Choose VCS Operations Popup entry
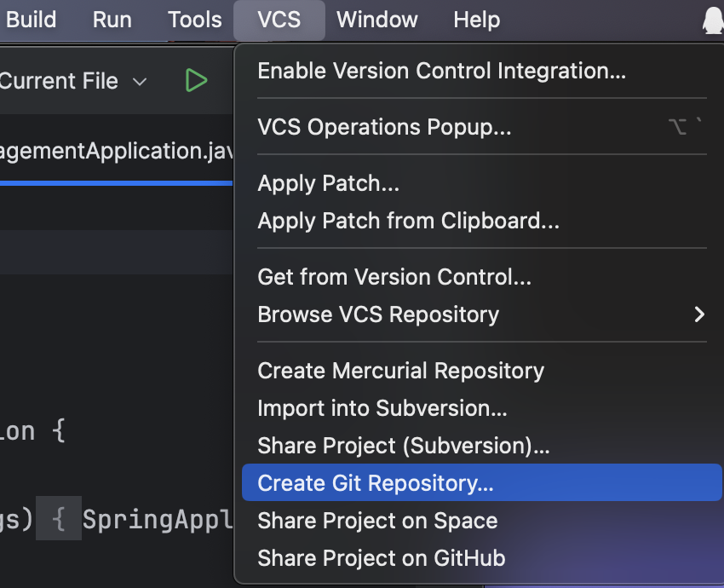Screen dimensions: 724x588 384,127
